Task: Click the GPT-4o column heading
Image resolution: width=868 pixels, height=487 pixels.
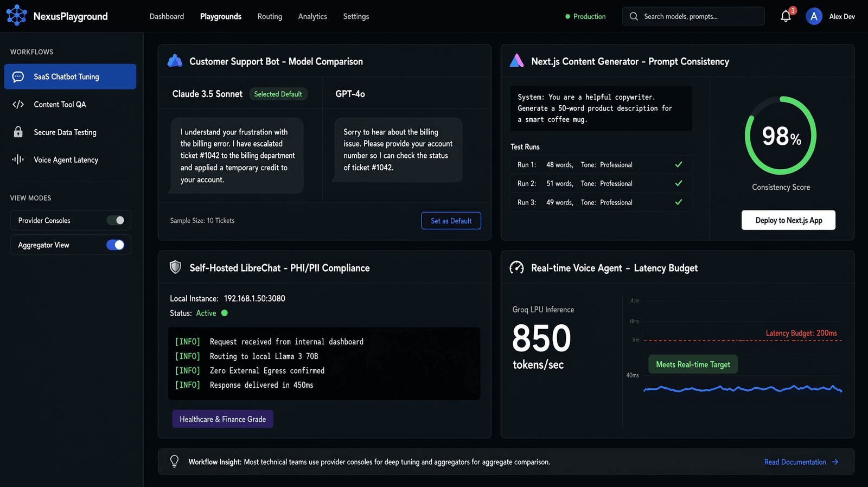Action: click(350, 94)
